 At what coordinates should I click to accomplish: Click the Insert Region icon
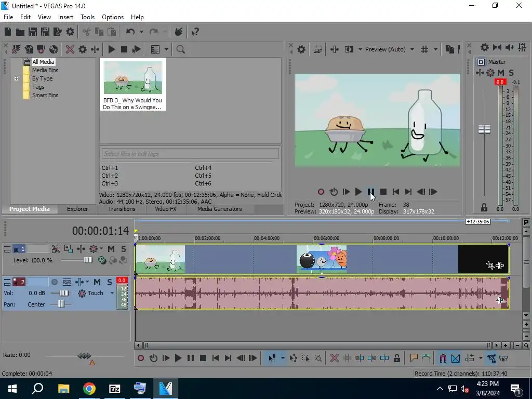point(426,358)
